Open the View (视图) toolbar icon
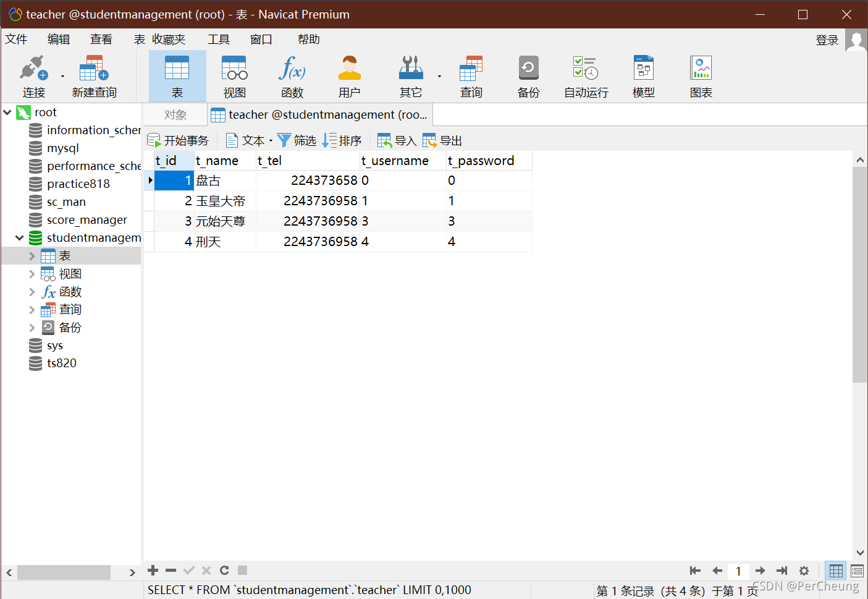The height and width of the screenshot is (599, 868). [235, 77]
